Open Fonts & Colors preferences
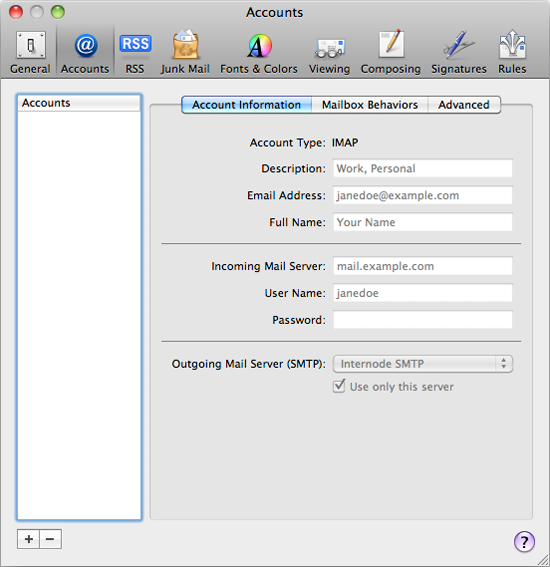This screenshot has height=567, width=550. click(259, 52)
